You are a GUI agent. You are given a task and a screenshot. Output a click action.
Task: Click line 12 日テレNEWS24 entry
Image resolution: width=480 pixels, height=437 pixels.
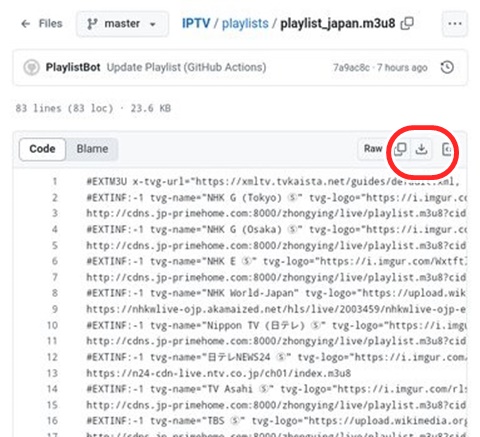pyautogui.click(x=276, y=357)
